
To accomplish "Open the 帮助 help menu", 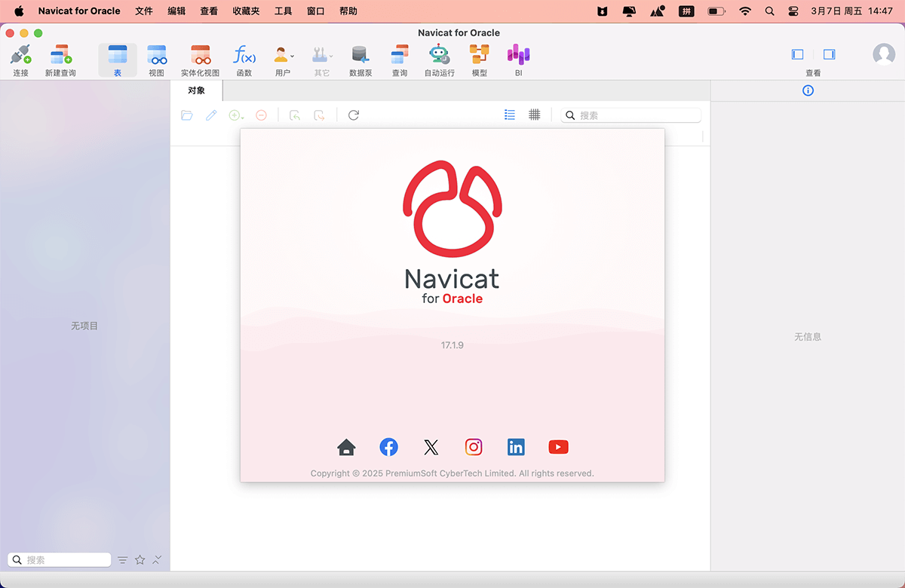I will 348,11.
